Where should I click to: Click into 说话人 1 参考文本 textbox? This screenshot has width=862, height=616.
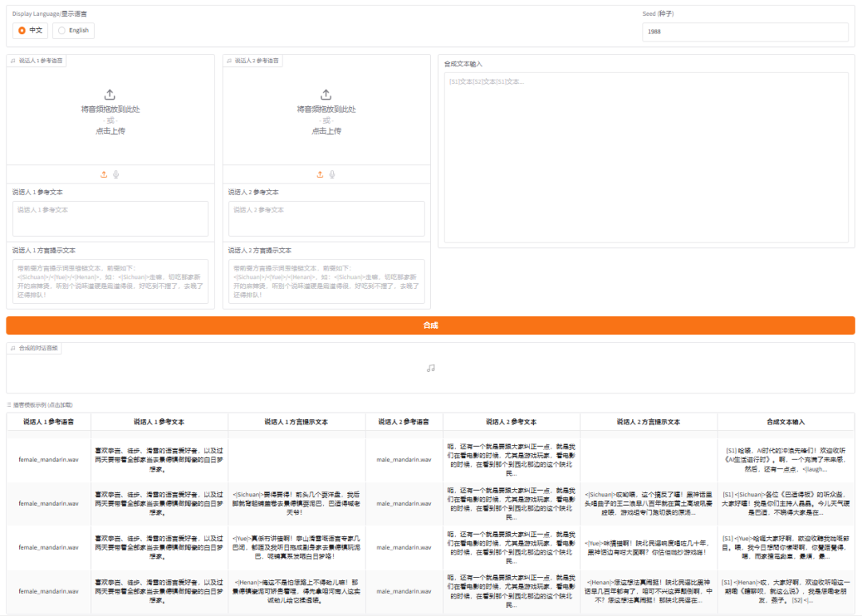pos(110,219)
